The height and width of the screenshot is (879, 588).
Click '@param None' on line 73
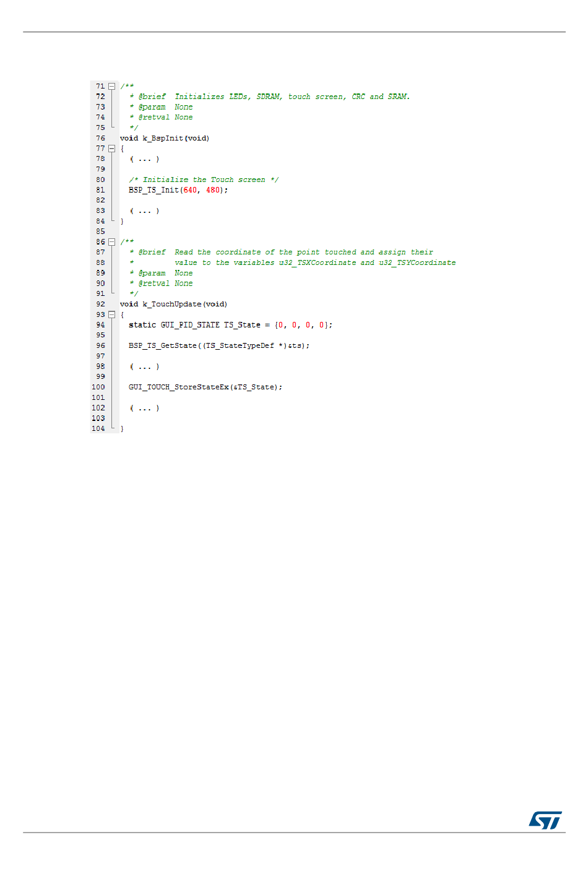[161, 107]
